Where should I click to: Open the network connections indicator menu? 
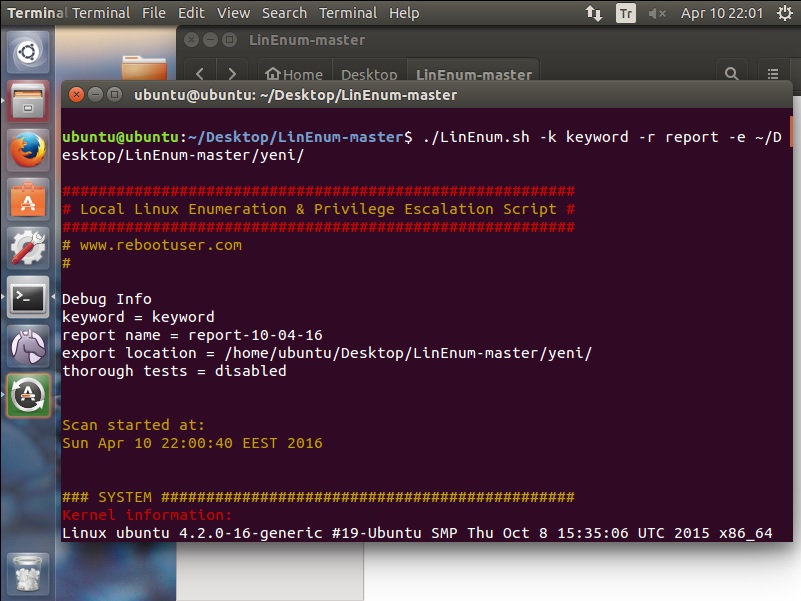(593, 13)
